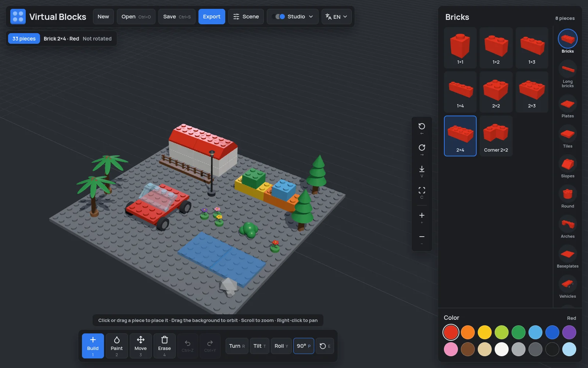Pick the 1×2 brick thumbnail

(496, 48)
